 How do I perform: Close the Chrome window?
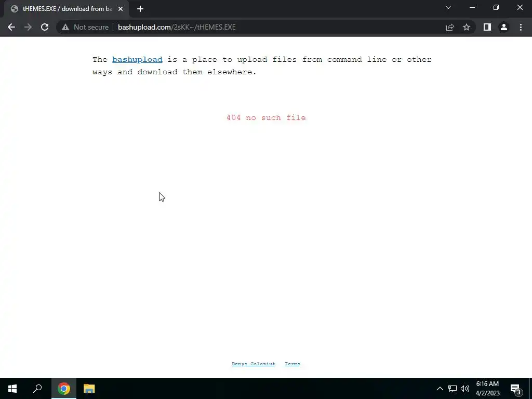[x=520, y=7]
